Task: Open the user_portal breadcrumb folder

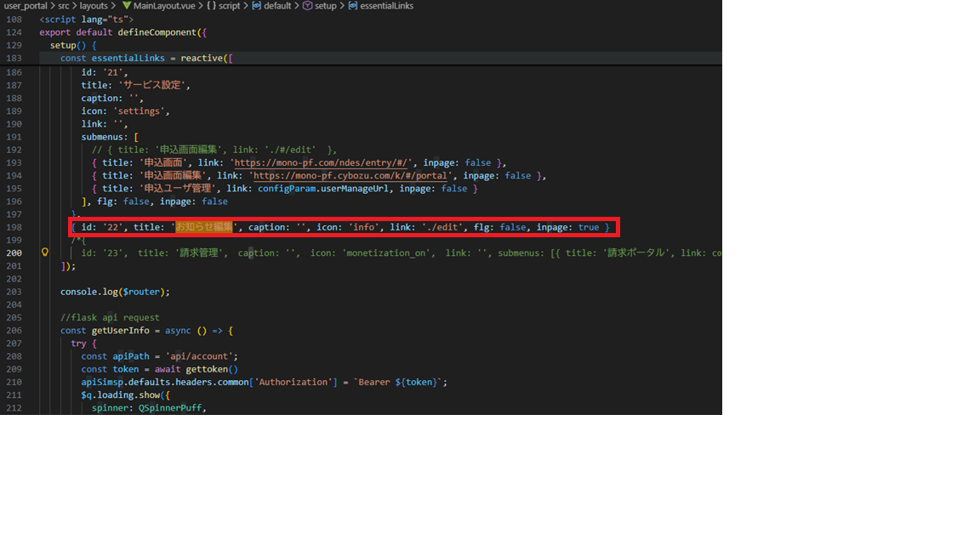Action: [x=25, y=6]
